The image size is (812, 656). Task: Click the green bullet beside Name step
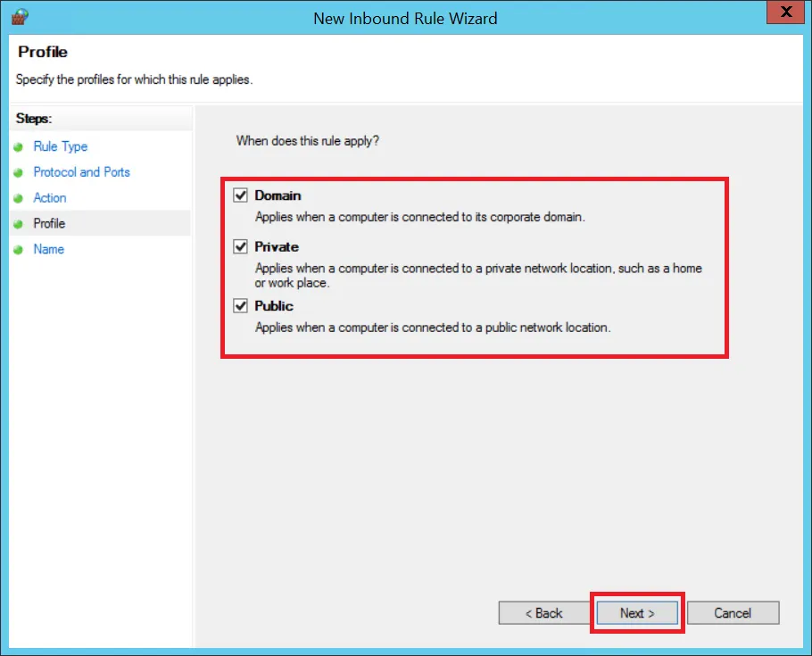[18, 250]
